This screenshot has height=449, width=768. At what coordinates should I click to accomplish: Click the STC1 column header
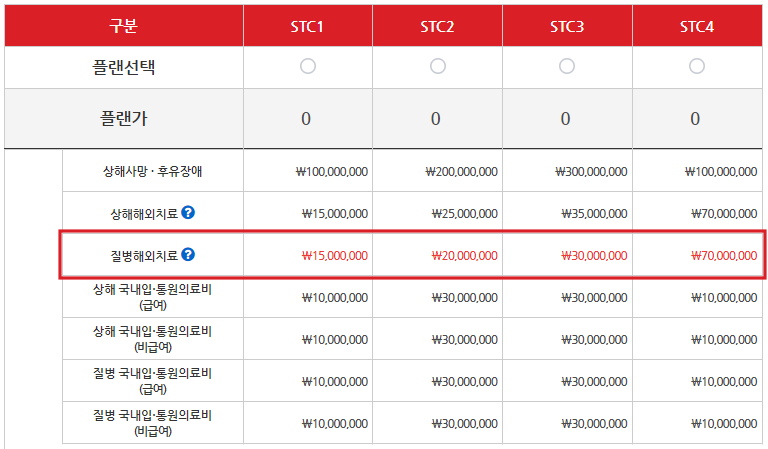click(308, 26)
